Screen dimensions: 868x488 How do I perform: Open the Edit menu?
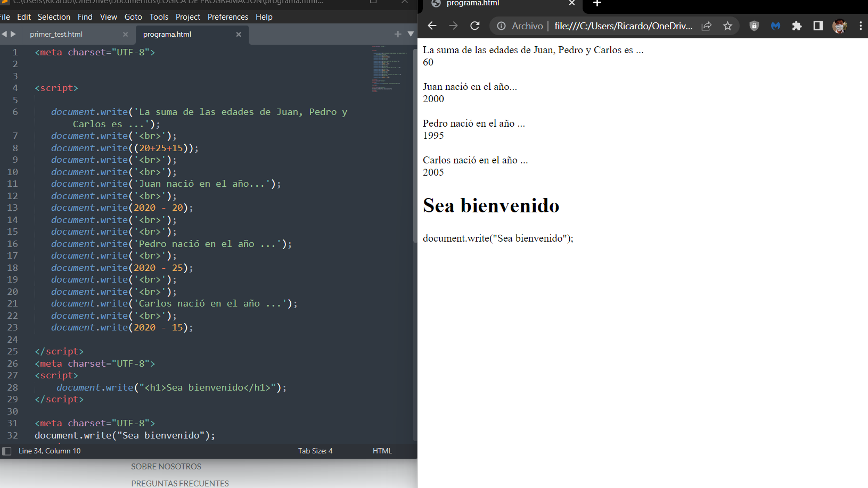point(24,17)
